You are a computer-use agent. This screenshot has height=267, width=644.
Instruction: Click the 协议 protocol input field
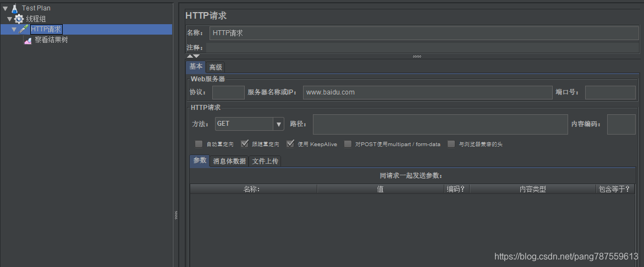[x=228, y=92]
